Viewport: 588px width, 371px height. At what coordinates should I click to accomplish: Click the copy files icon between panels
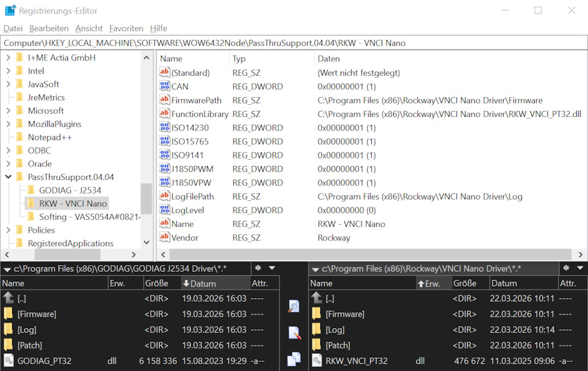(x=294, y=359)
